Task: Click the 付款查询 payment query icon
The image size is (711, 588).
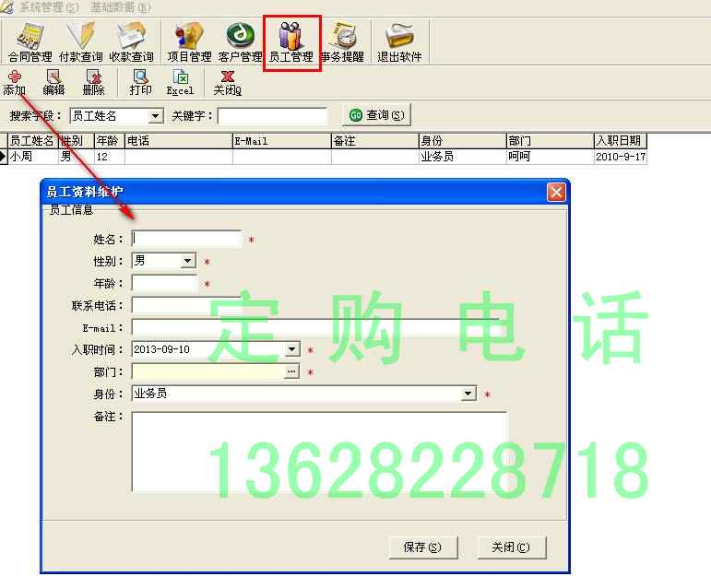Action: (x=80, y=42)
